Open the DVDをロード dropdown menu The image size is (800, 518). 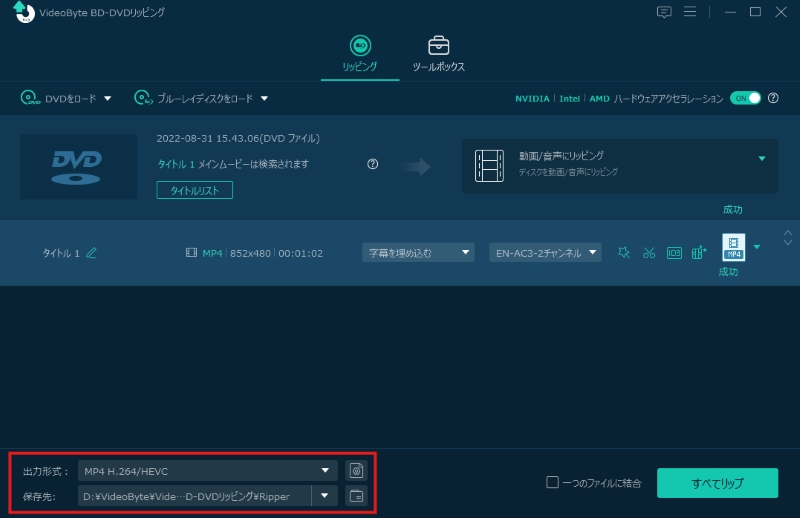point(66,98)
